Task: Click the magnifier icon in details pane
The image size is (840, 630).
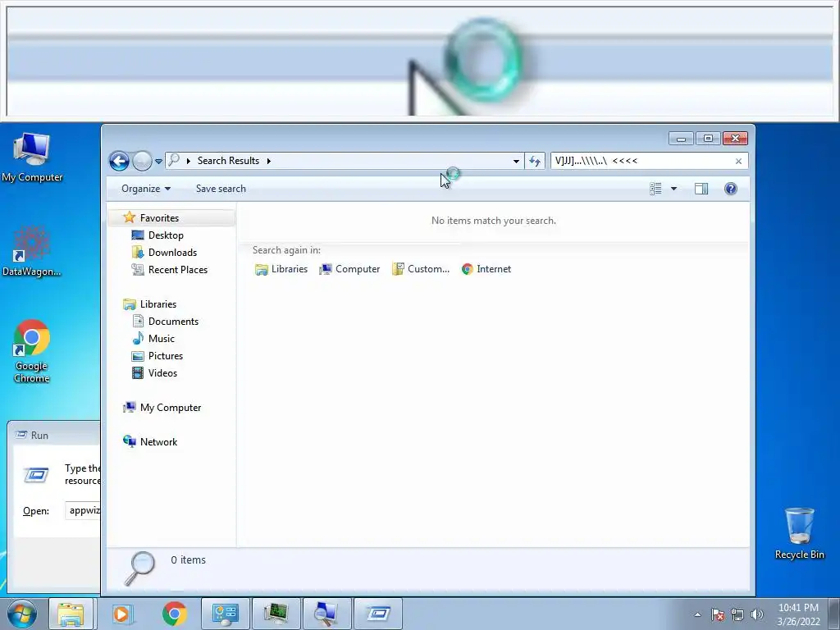Action: [139, 568]
